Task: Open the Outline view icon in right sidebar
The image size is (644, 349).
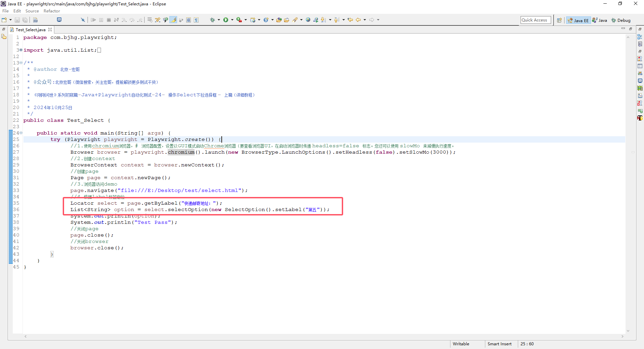Action: point(640,37)
